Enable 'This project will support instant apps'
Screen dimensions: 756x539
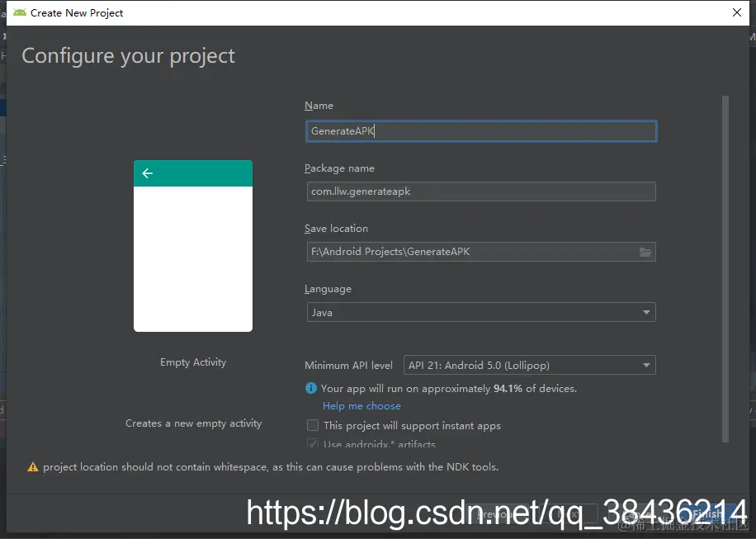313,425
